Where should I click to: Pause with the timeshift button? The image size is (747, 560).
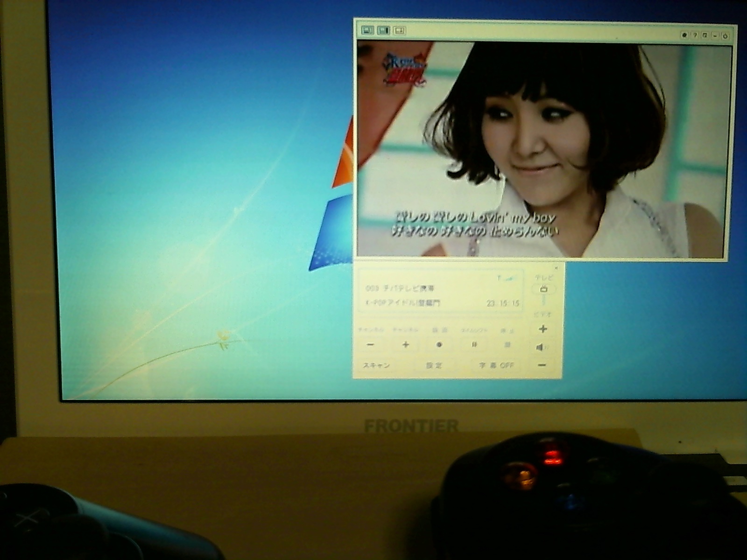[x=474, y=345]
